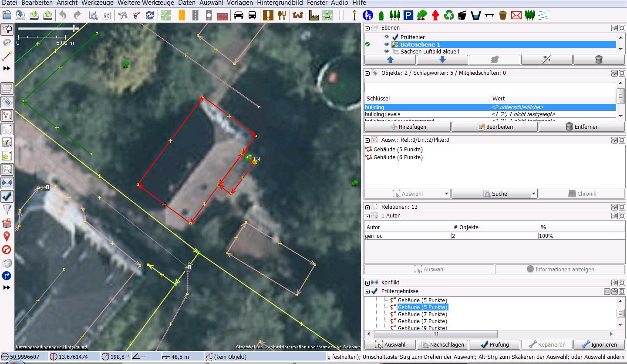Toggle visibility of Prüffehler layer
This screenshot has height=364, width=627.
pos(387,37)
